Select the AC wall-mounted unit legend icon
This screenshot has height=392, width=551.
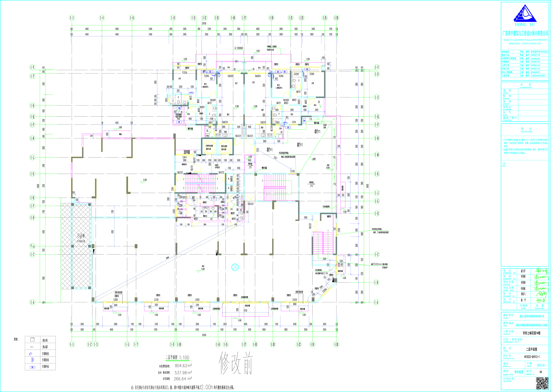pyautogui.click(x=32, y=360)
